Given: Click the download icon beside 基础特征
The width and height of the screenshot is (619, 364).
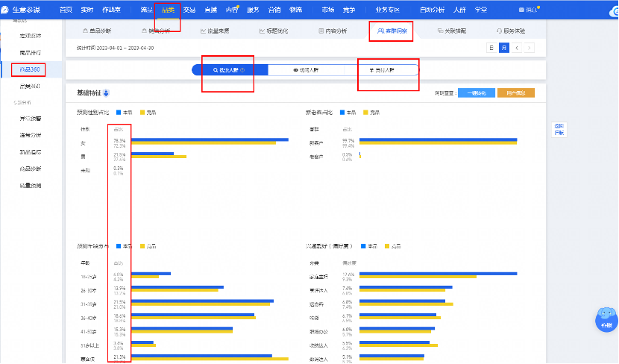Looking at the screenshot, I should tap(107, 93).
